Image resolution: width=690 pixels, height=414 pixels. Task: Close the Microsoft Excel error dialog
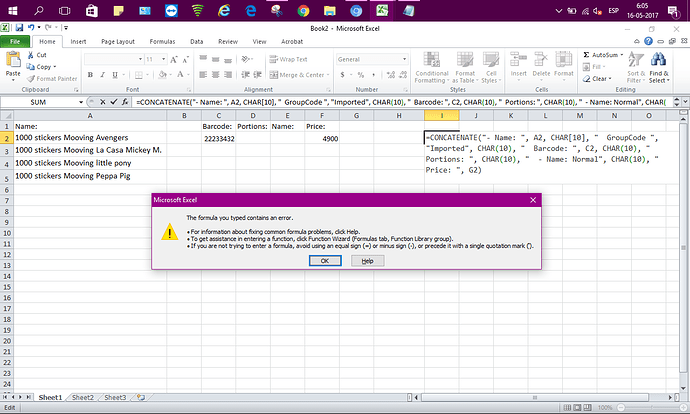pyautogui.click(x=533, y=200)
